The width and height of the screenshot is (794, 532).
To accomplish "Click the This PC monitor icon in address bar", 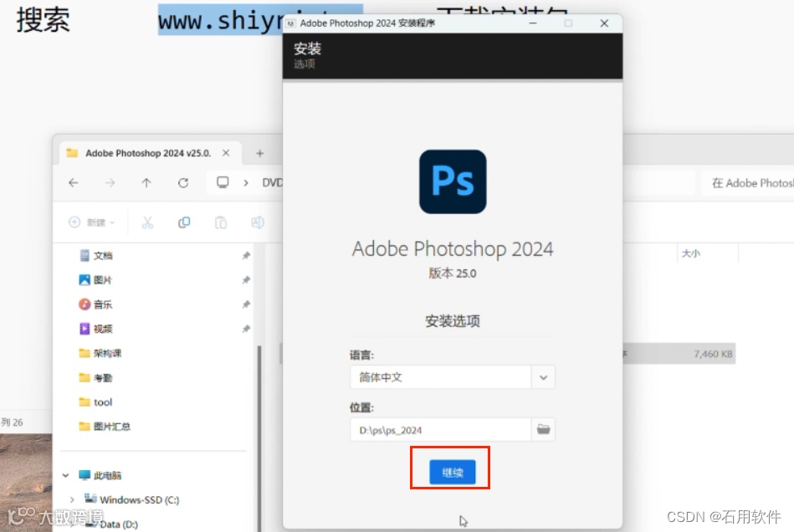I will pos(223,182).
